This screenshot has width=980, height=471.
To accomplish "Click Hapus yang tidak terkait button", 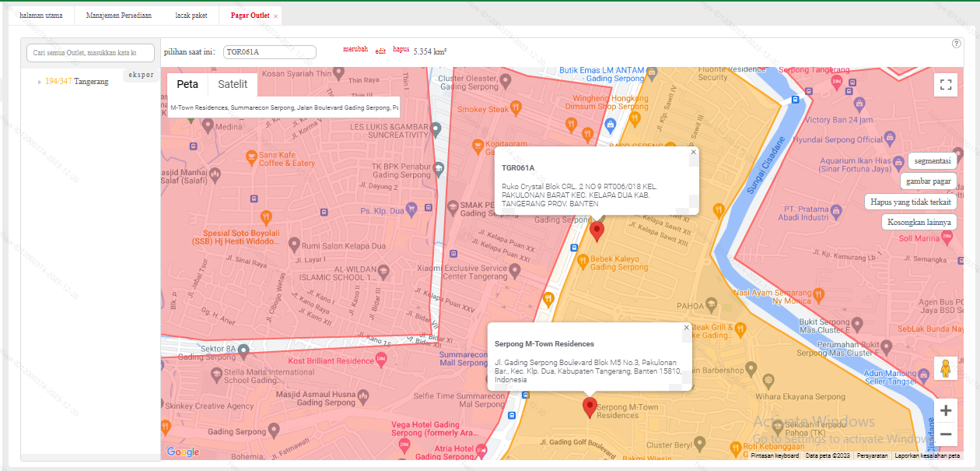I will click(911, 202).
